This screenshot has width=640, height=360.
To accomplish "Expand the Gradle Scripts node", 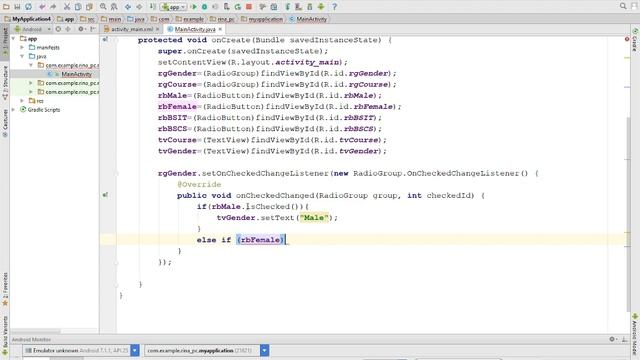I will coord(13,109).
